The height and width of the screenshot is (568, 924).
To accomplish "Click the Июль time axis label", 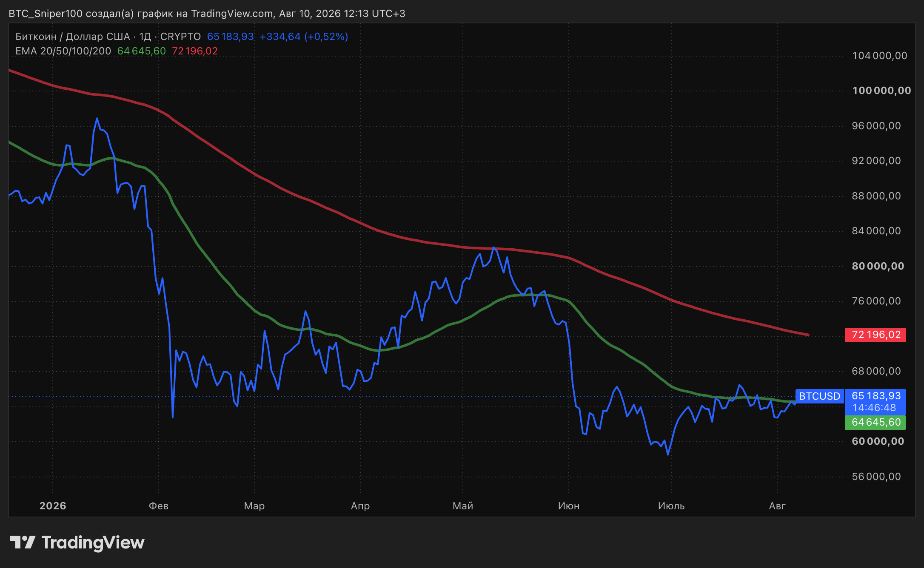I will coord(671,506).
